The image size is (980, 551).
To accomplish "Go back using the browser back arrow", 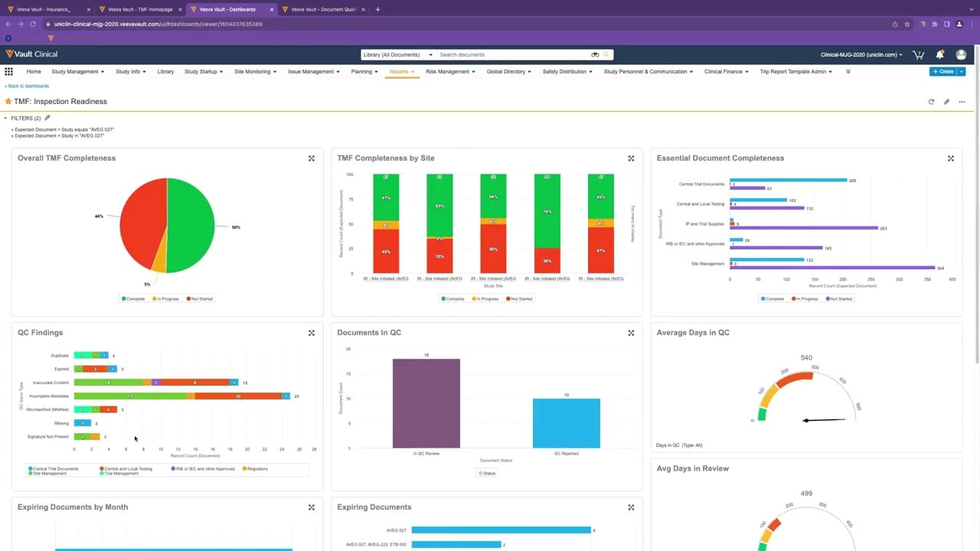I will click(8, 24).
